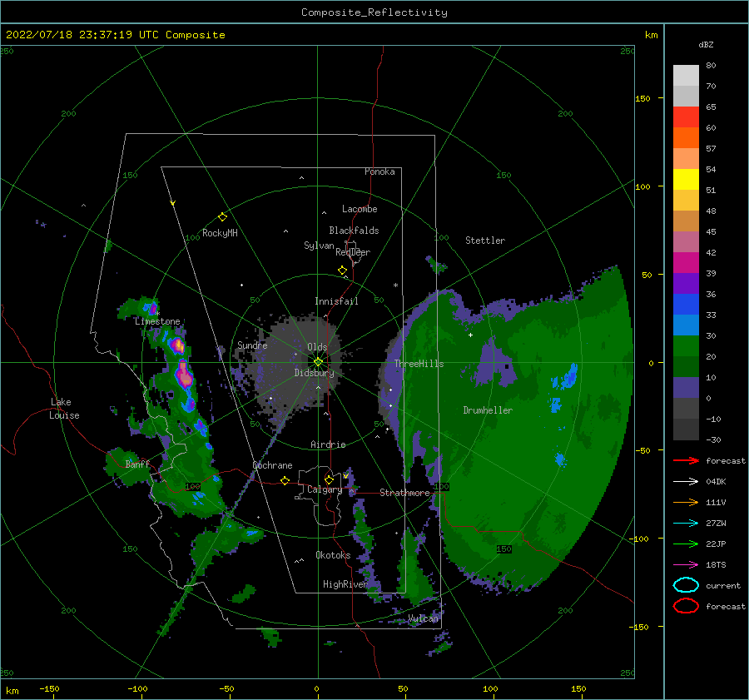Click the 39 dBZ magenta color swatch
This screenshot has width=749, height=700.
click(x=686, y=262)
